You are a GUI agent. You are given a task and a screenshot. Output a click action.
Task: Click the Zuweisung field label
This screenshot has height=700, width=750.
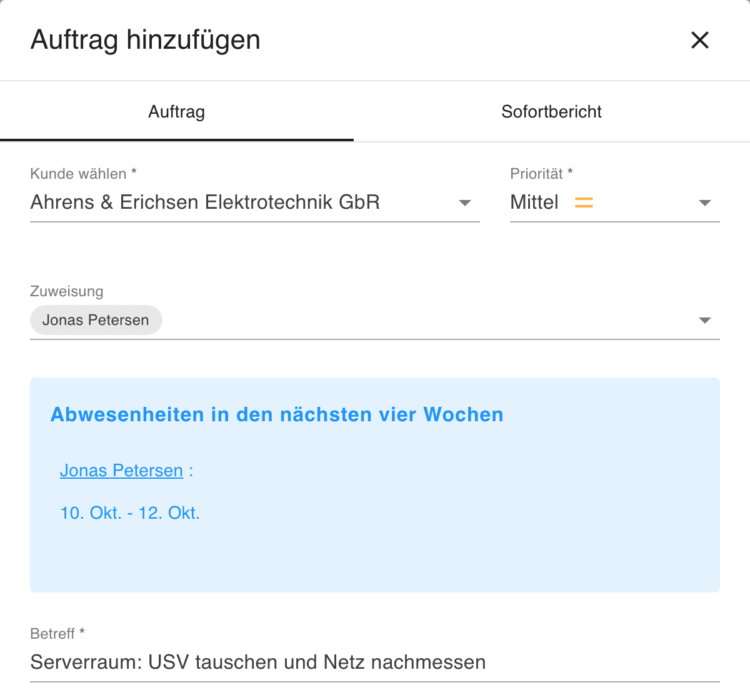click(x=67, y=291)
